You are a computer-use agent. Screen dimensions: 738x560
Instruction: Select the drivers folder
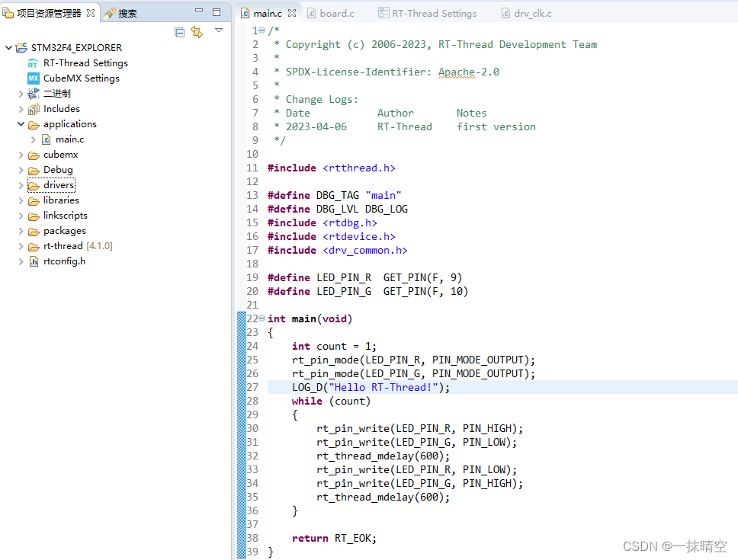(59, 185)
